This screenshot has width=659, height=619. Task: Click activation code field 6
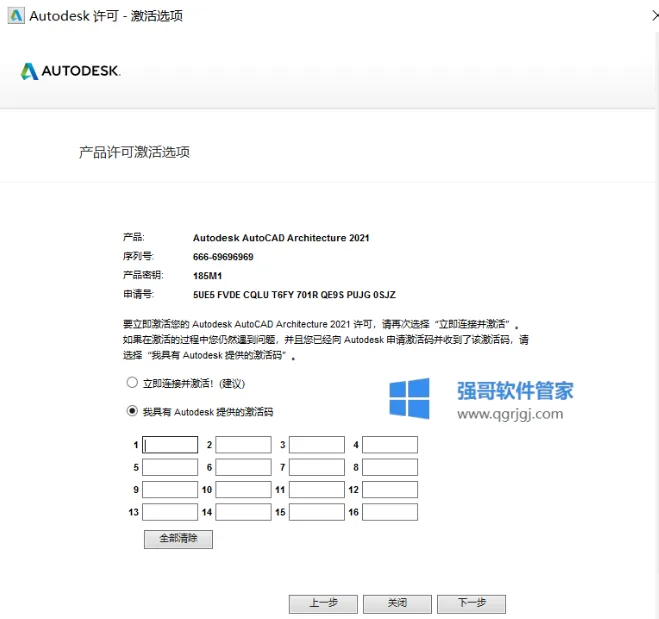coord(243,467)
